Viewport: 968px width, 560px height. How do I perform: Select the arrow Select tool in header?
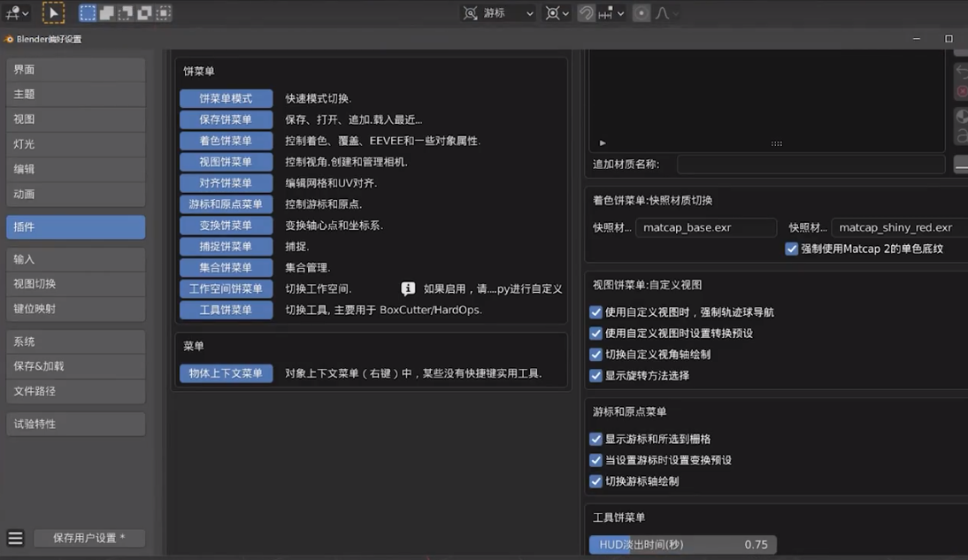pyautogui.click(x=53, y=13)
